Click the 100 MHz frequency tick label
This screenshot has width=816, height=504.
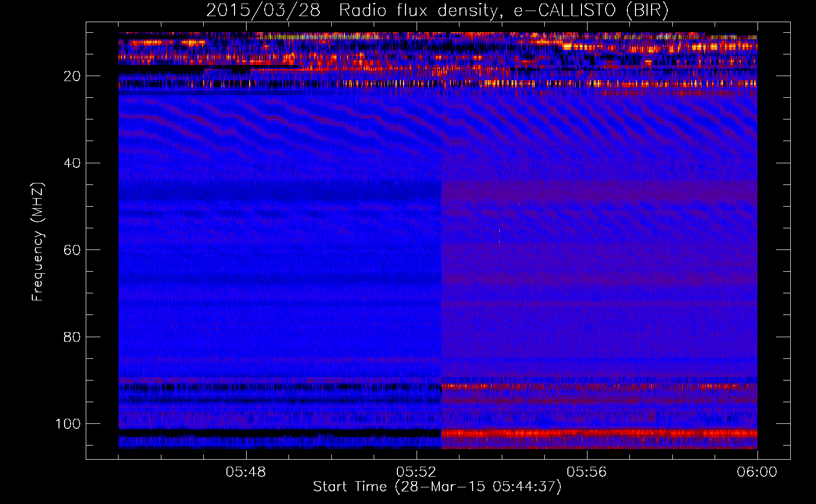[x=68, y=424]
